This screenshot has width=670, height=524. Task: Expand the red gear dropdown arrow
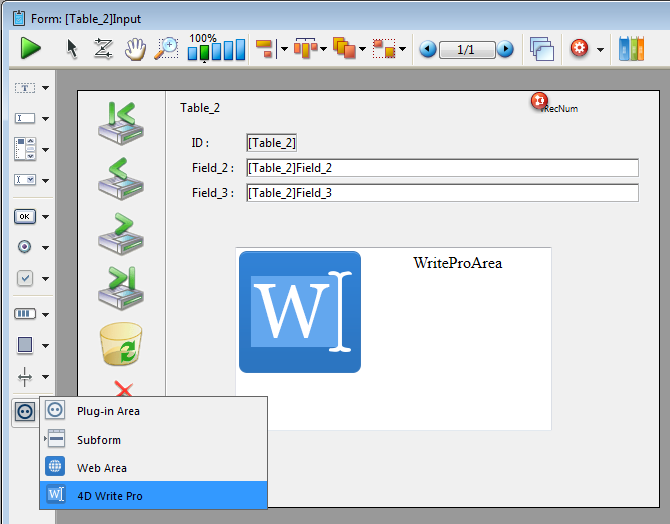600,50
